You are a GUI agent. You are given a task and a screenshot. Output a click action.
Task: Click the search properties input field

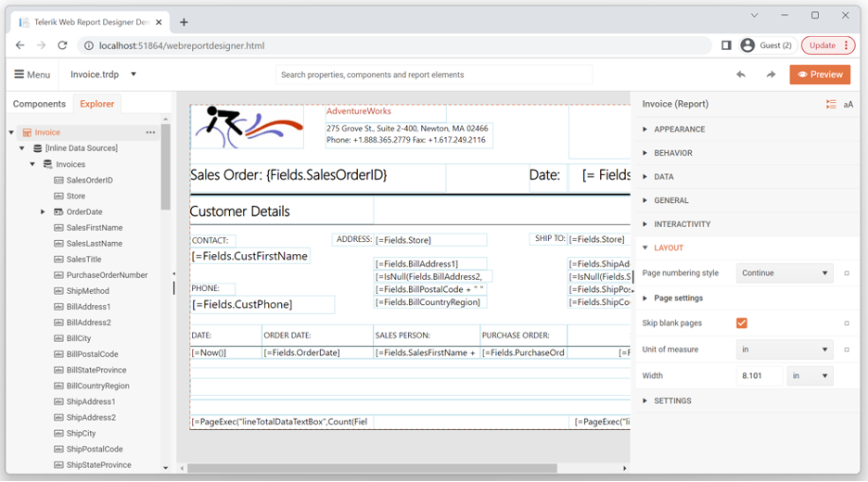click(434, 75)
